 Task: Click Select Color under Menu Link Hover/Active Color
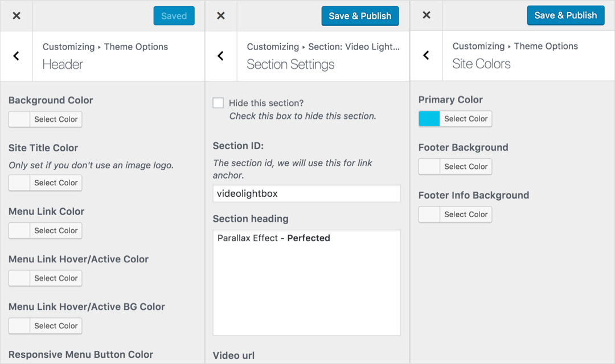click(56, 278)
